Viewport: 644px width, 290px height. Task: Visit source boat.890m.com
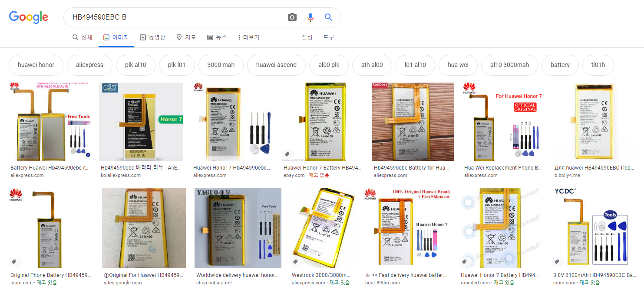(383, 283)
